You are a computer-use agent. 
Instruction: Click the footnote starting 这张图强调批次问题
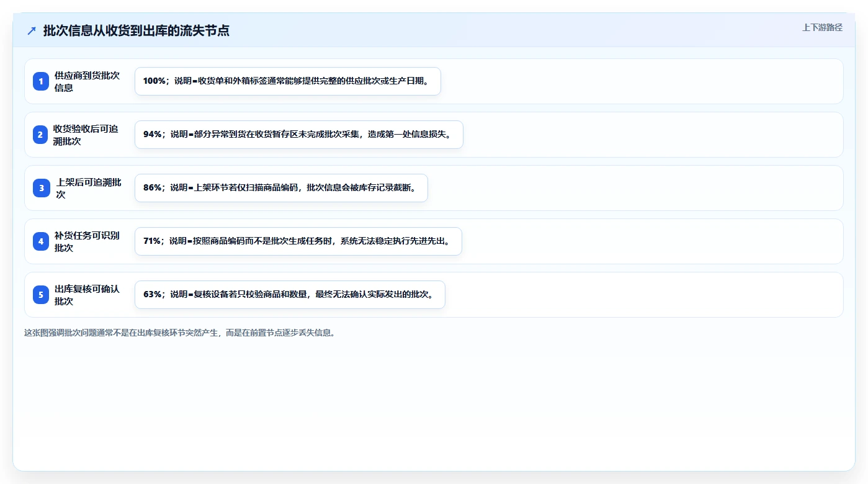180,333
